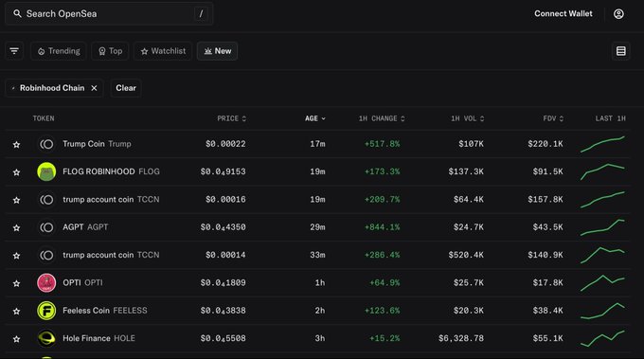Remove the Robinhood Chain filter chip

[94, 88]
